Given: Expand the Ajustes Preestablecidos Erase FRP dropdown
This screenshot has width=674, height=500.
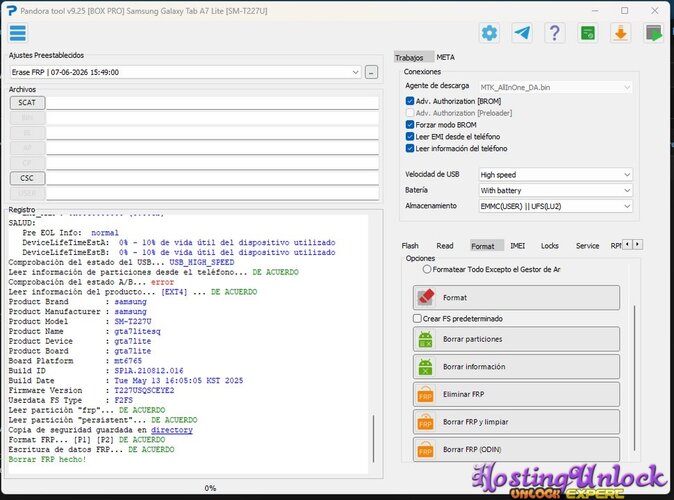Looking at the screenshot, I should [x=185, y=72].
